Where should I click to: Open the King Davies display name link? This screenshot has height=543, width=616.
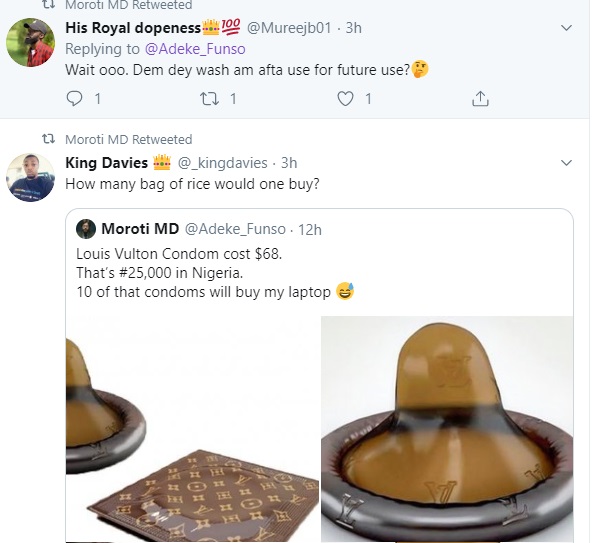pyautogui.click(x=106, y=162)
